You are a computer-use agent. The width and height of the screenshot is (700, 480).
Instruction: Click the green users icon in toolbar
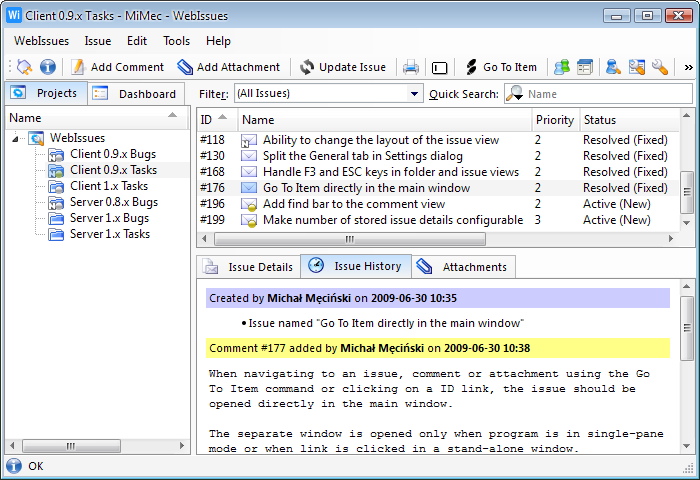click(x=562, y=67)
